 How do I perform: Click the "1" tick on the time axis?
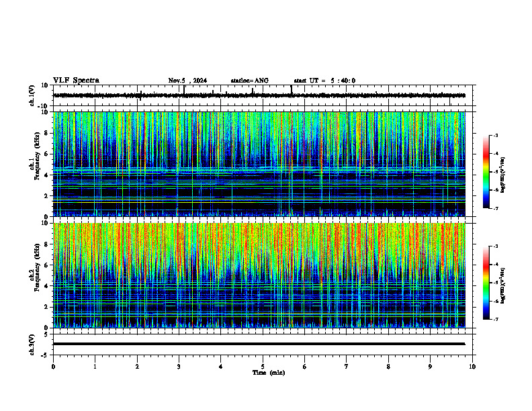[x=95, y=367]
